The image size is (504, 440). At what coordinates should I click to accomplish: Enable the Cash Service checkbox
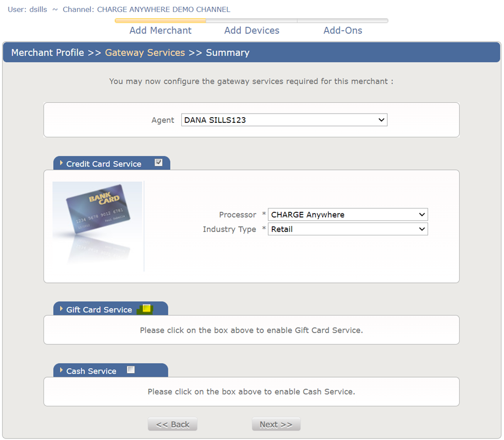131,370
